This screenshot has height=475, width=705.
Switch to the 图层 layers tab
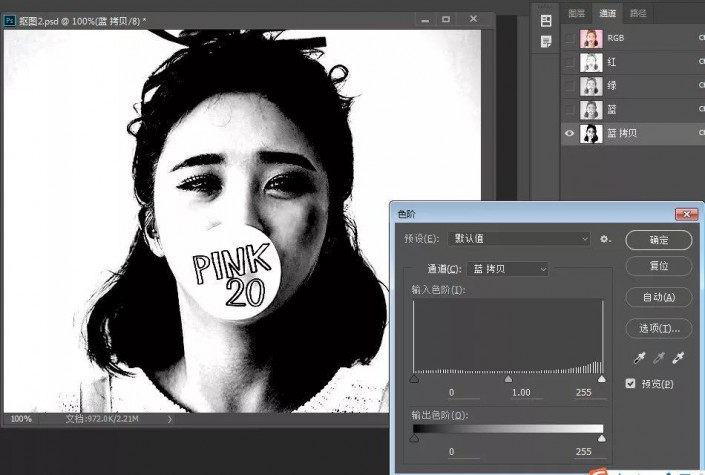point(576,13)
